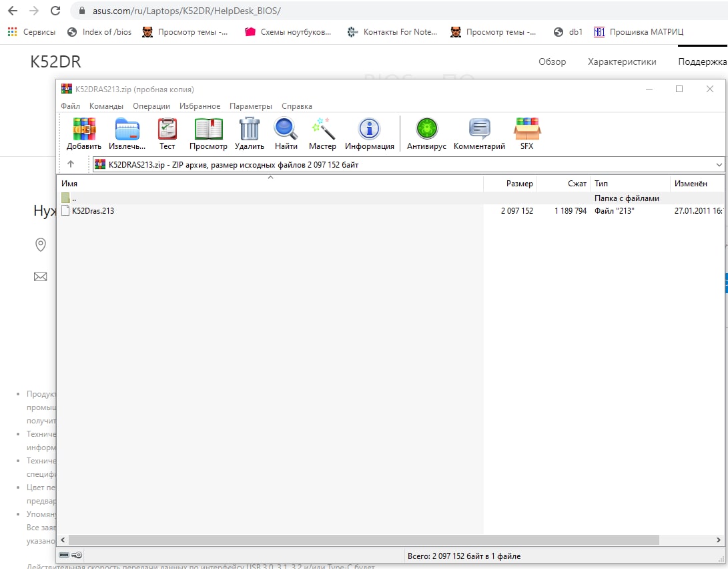Maximize the WinRAR window
Image resolution: width=728 pixels, height=569 pixels.
(x=679, y=89)
